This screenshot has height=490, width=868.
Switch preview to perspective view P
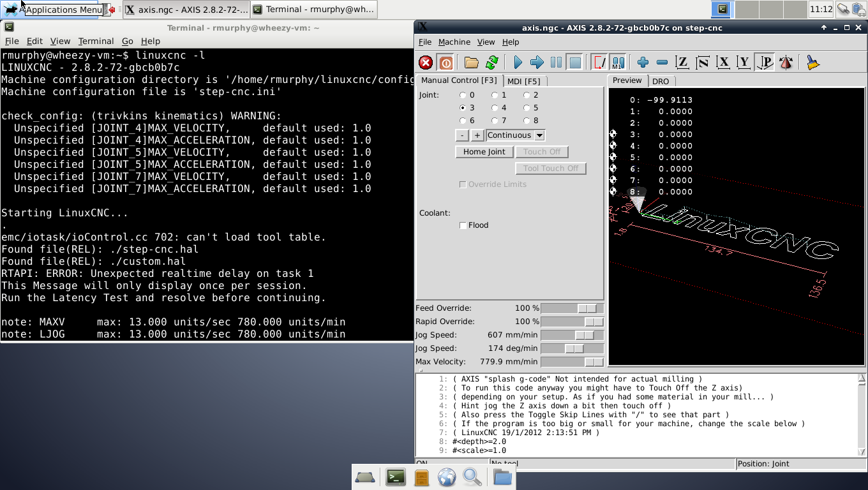(x=765, y=63)
